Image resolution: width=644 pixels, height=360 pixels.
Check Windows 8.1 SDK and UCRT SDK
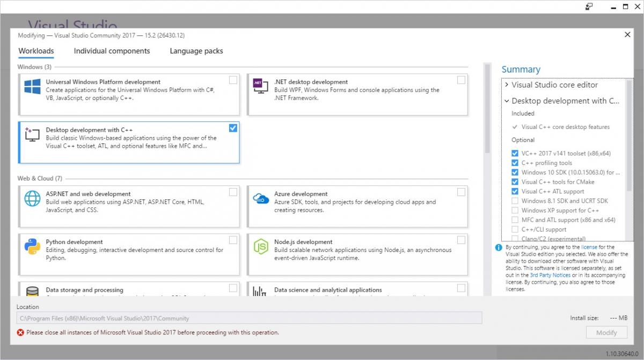515,201
